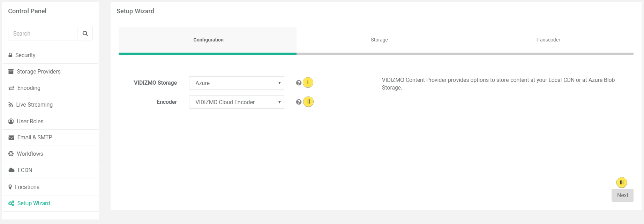644x224 pixels.
Task: Open the VIDIZMO Storage Azure dropdown
Action: pyautogui.click(x=236, y=83)
